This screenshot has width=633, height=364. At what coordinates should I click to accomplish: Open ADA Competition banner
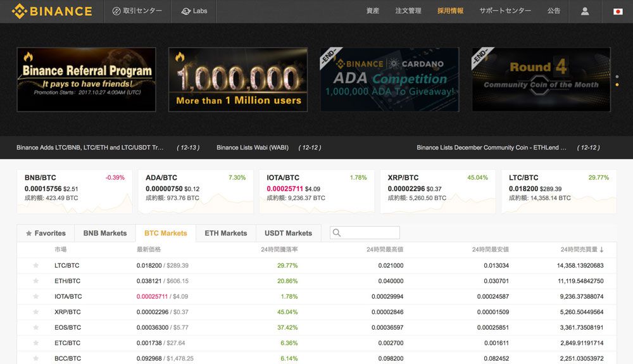tap(389, 80)
